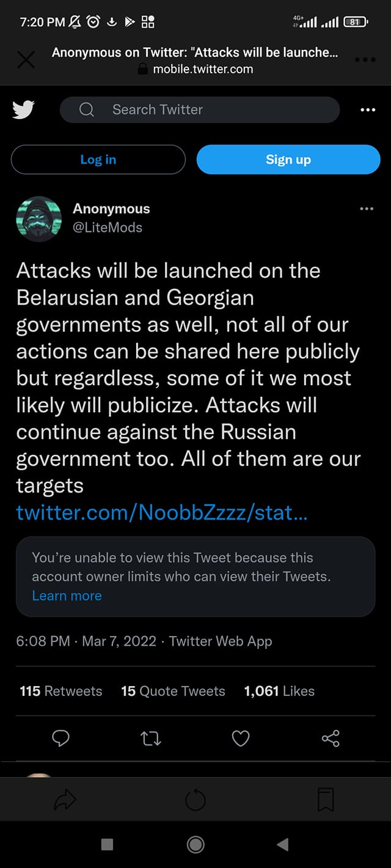Retweet the Anonymous tweet
391x868 pixels.
[x=151, y=739]
